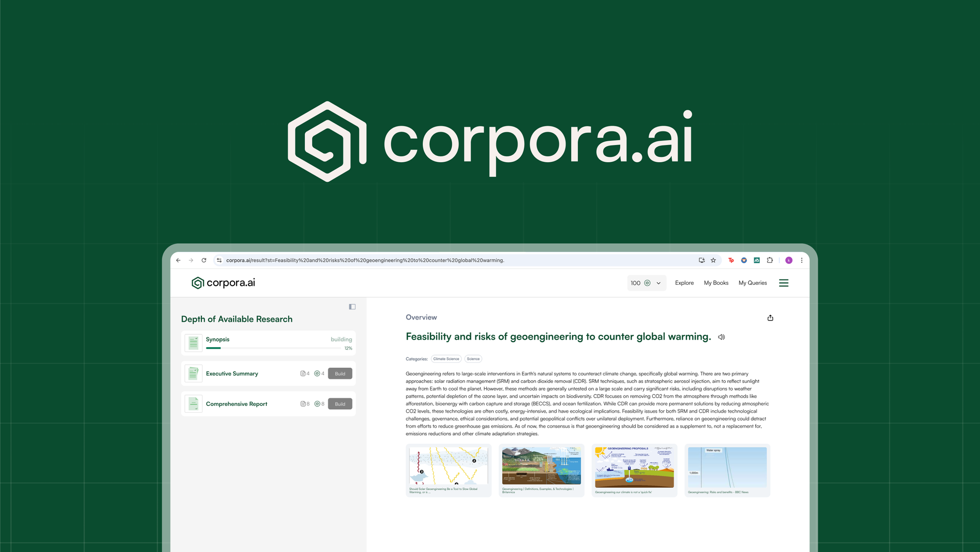Open the share/export icon above the article
The image size is (980, 552).
point(770,317)
